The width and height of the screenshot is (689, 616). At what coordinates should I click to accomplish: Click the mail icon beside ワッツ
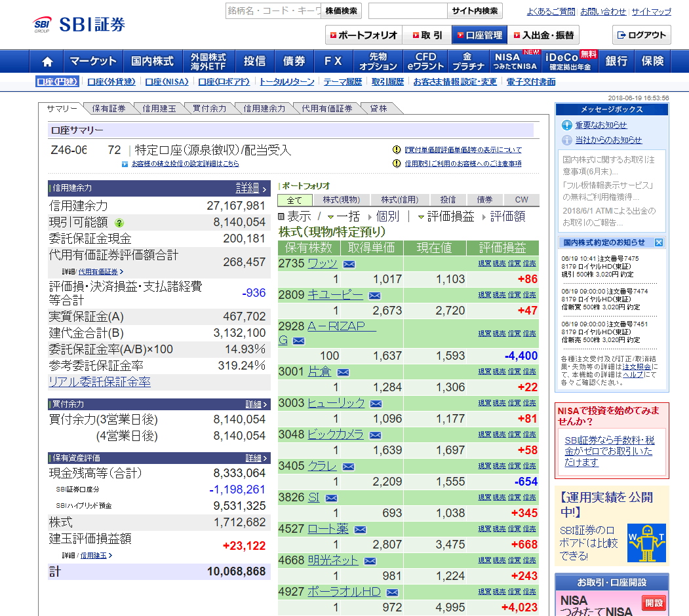click(x=349, y=264)
